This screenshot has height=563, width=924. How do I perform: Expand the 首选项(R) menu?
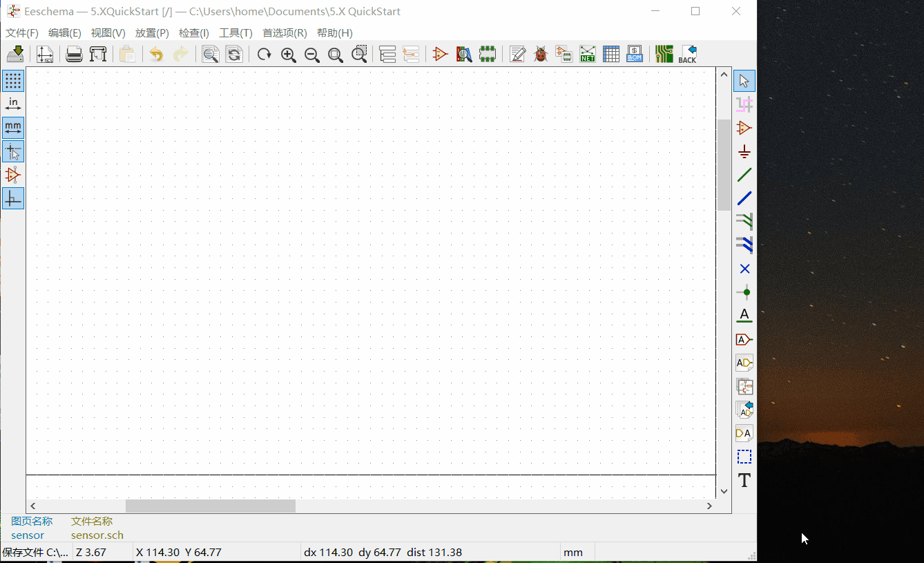click(285, 33)
